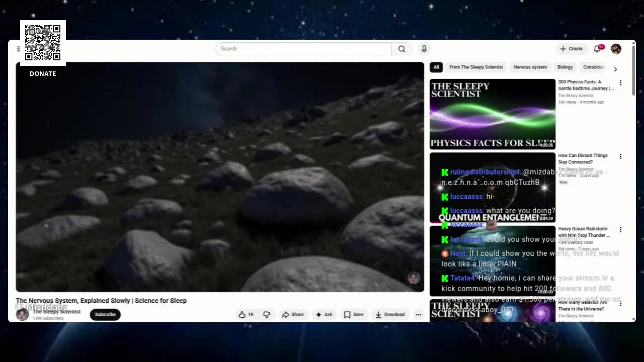This screenshot has width=644, height=362.
Task: Open options for Heavy Ocean Rainstorm video
Action: pyautogui.click(x=620, y=230)
